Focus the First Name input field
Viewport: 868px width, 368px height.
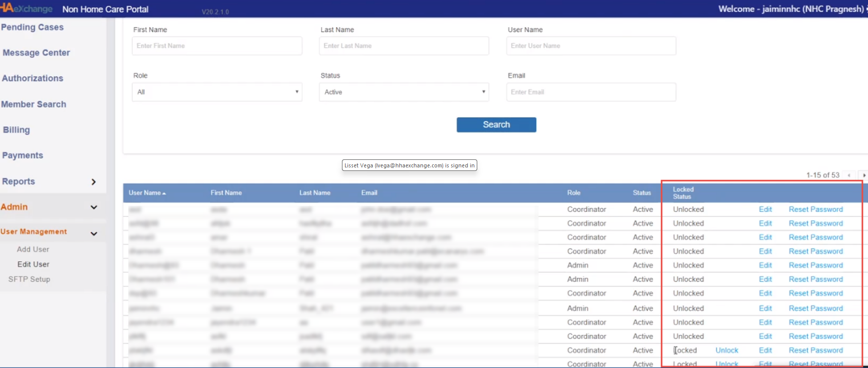[x=217, y=46]
